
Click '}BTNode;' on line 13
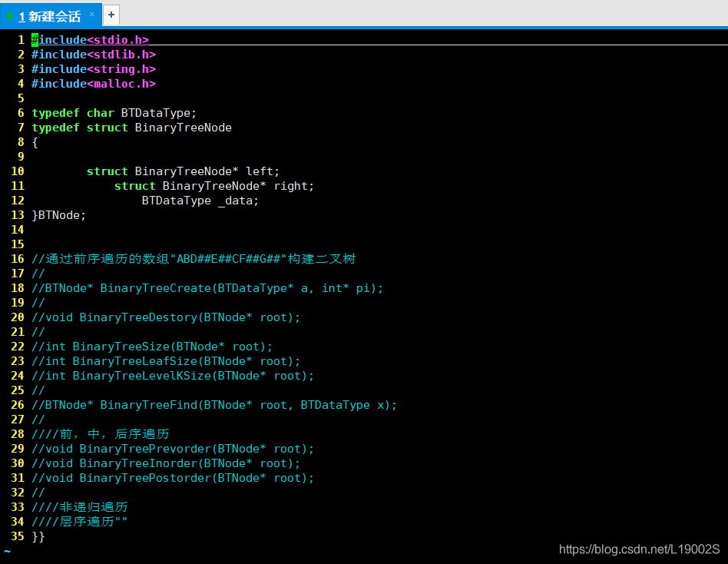click(59, 215)
